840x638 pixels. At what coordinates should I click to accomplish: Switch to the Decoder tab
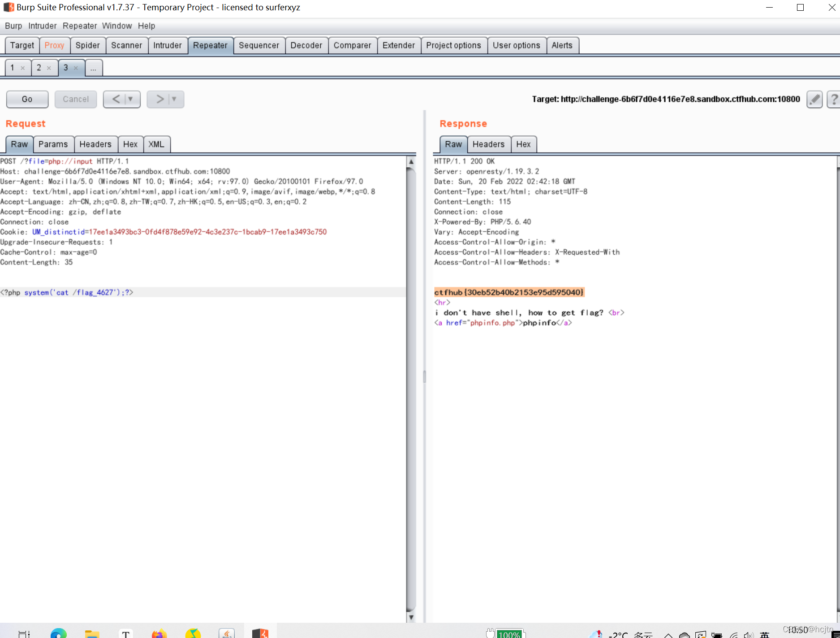(306, 45)
